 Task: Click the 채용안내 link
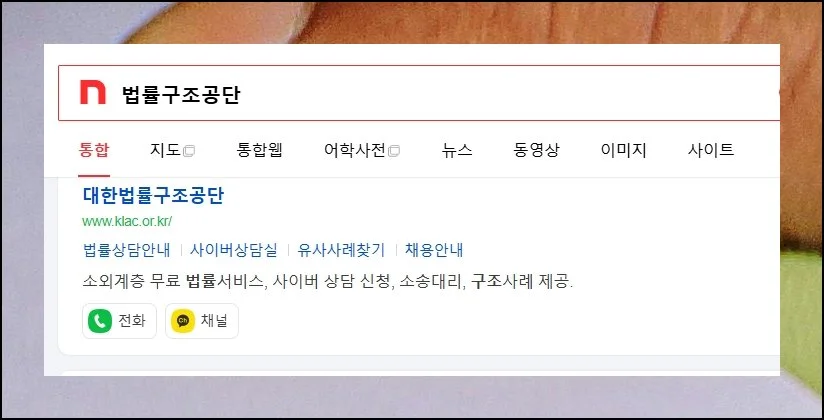[434, 250]
